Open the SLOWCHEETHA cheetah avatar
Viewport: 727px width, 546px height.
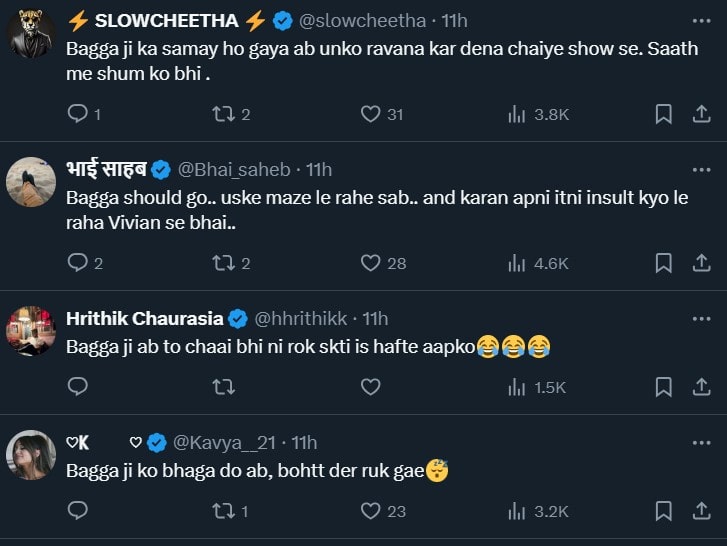point(31,33)
